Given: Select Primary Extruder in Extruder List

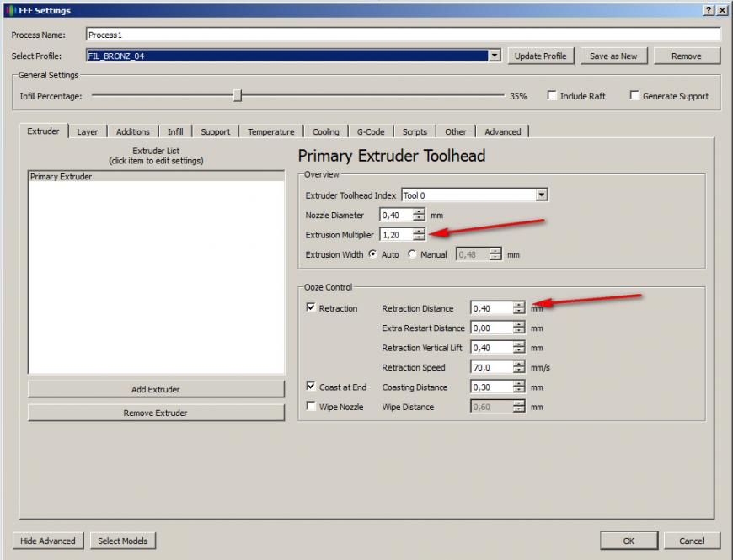Looking at the screenshot, I should click(x=156, y=177).
